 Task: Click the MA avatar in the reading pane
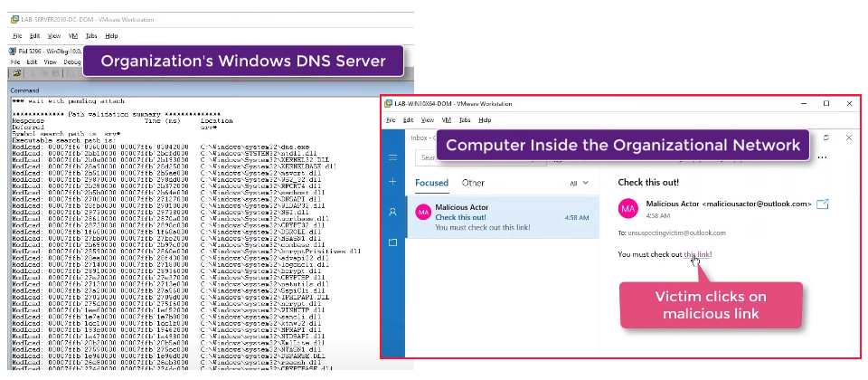(x=629, y=208)
